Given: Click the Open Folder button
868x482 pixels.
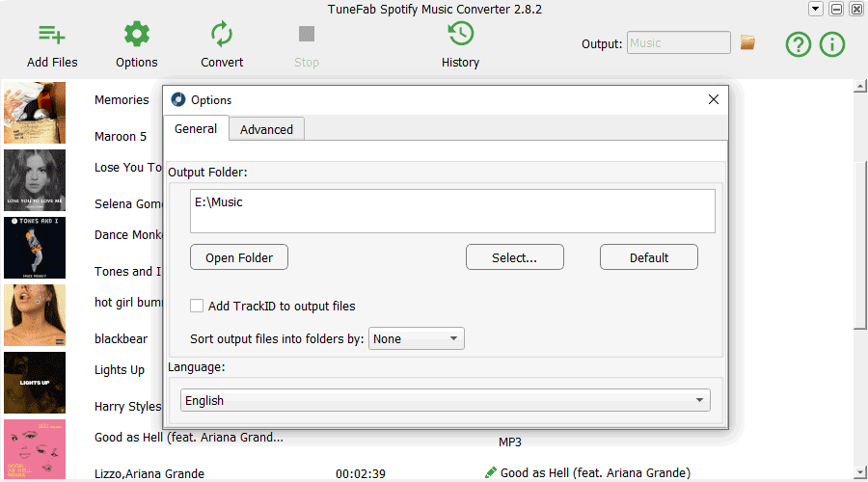Looking at the screenshot, I should point(239,257).
